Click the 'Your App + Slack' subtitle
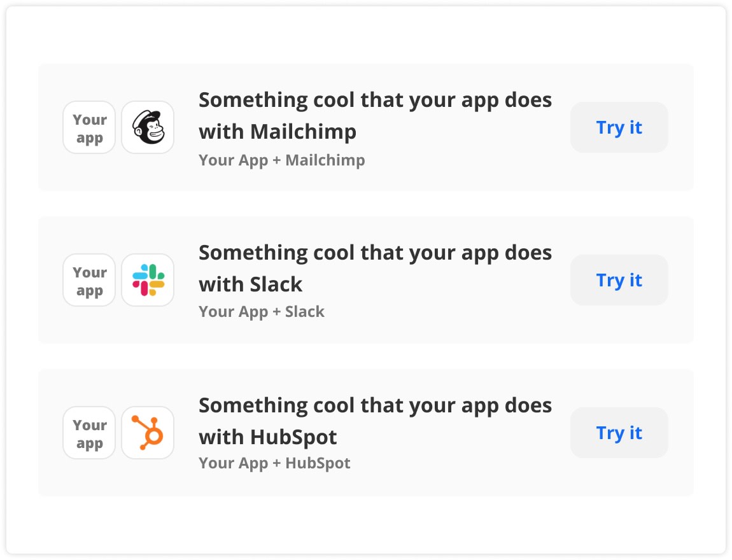This screenshot has width=732, height=560. tap(262, 312)
